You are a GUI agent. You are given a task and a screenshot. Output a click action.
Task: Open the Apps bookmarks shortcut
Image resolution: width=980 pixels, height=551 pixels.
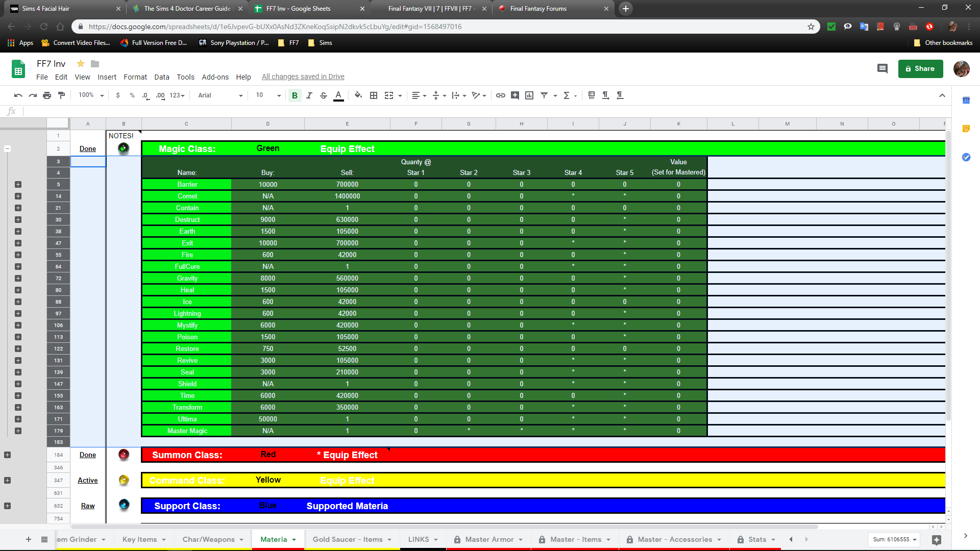[x=20, y=43]
